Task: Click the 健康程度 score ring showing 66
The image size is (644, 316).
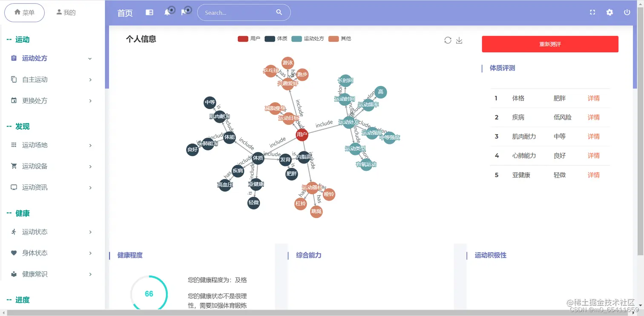Action: click(x=149, y=293)
